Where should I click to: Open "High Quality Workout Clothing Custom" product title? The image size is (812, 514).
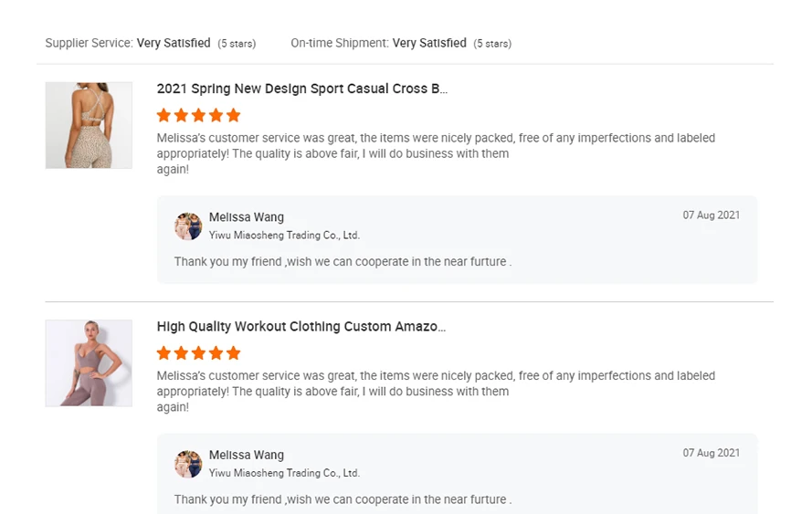pos(301,326)
